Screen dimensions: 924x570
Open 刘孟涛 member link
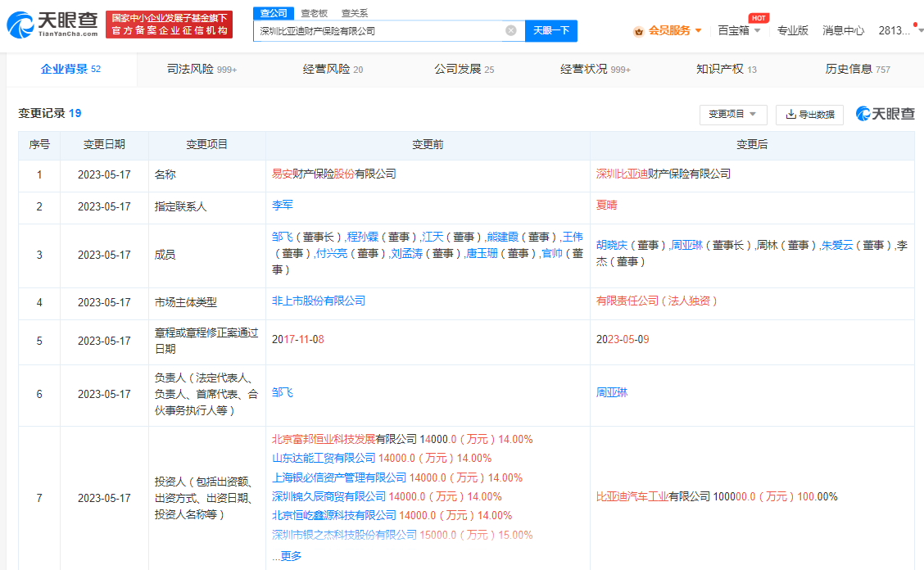[x=406, y=253]
